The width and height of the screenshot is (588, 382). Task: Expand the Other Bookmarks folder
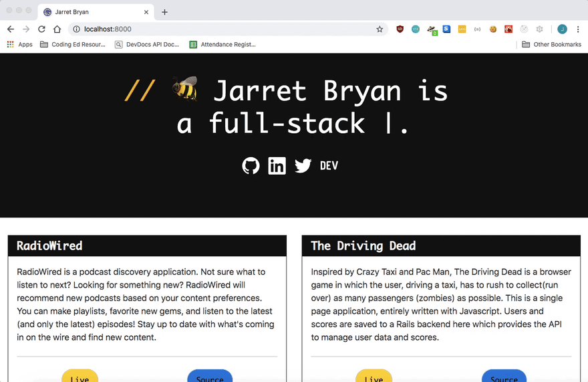552,44
